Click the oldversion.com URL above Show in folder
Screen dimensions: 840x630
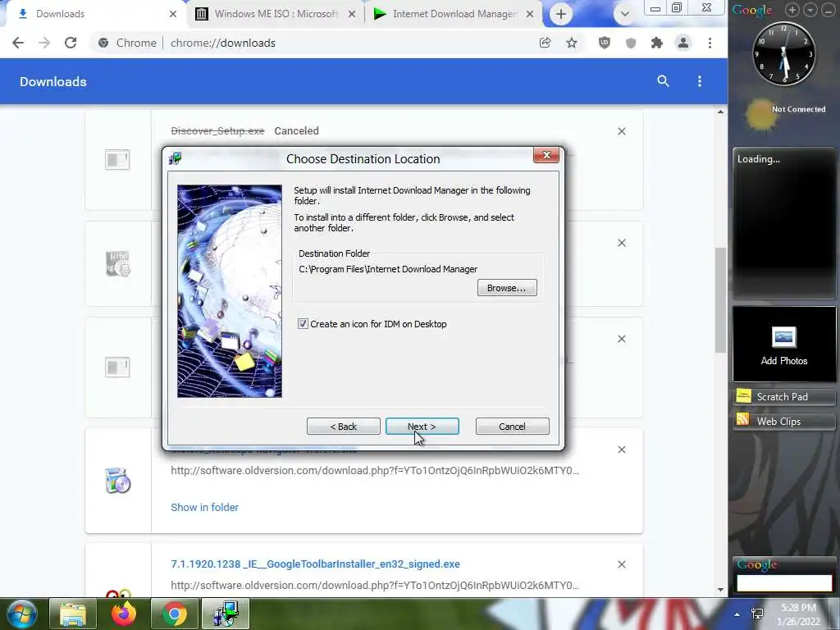click(375, 470)
